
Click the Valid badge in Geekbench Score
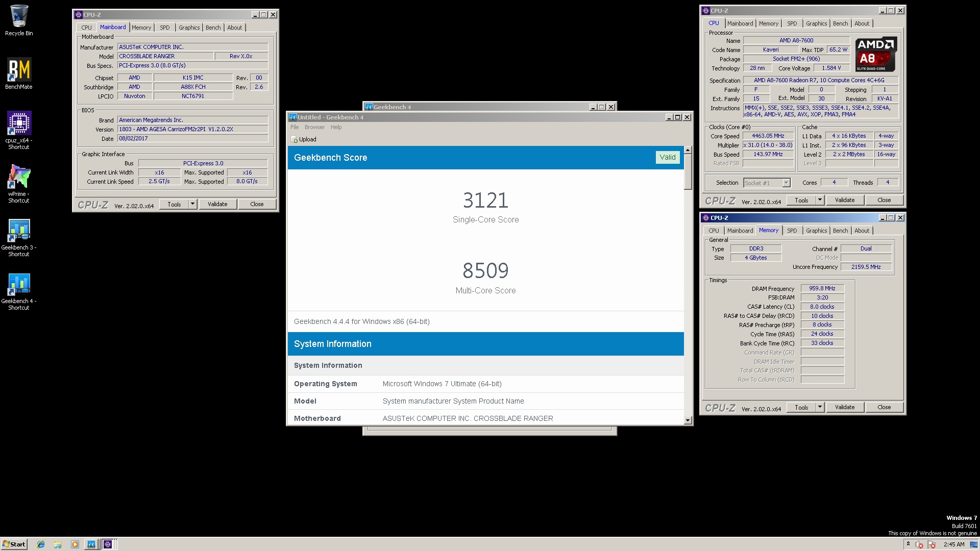[x=667, y=157]
